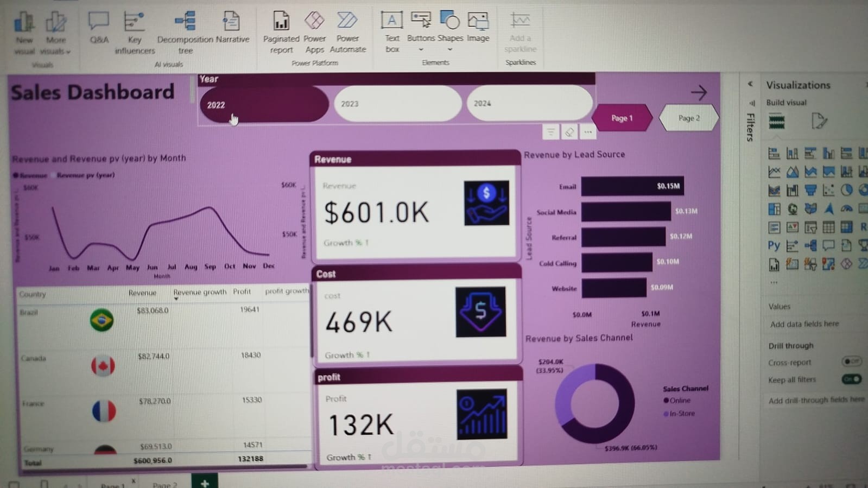Show more visuals via pane ellipsis
The image size is (868, 488).
click(774, 282)
